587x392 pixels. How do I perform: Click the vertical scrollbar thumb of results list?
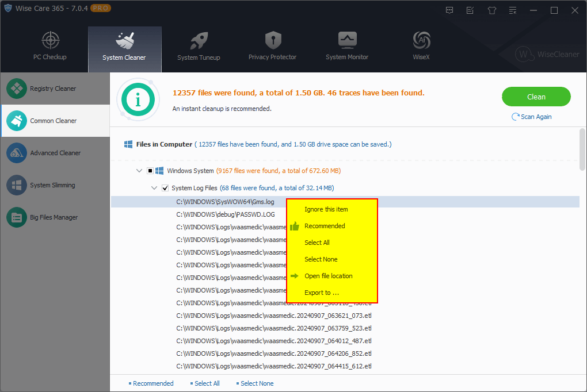[582, 149]
